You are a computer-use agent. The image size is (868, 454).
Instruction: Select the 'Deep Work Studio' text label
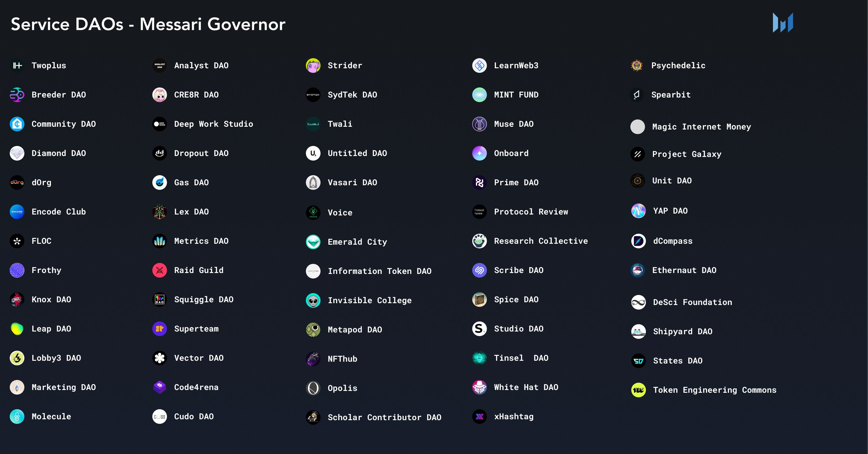tap(214, 124)
